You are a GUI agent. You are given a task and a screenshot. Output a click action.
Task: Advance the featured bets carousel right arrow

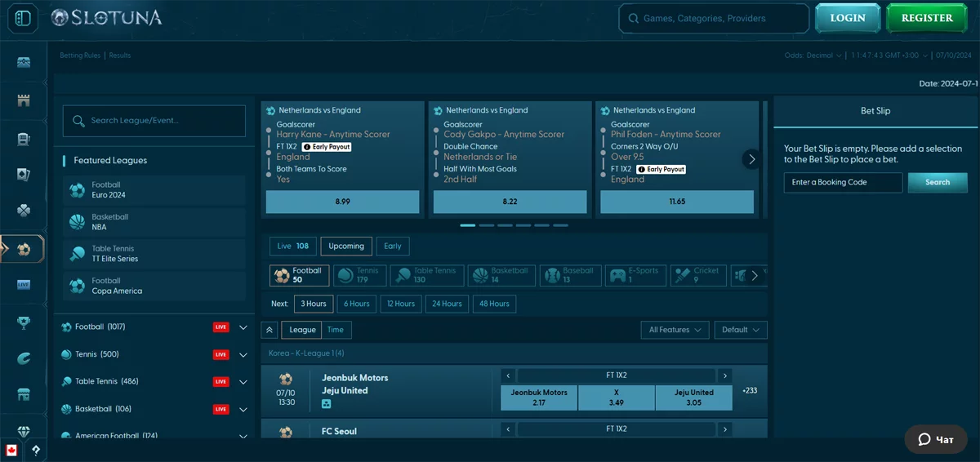751,159
